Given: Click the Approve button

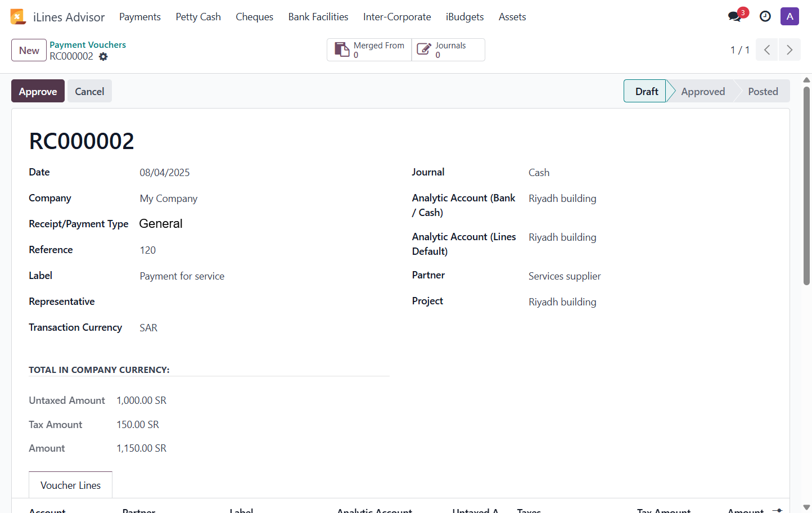Looking at the screenshot, I should [x=38, y=91].
